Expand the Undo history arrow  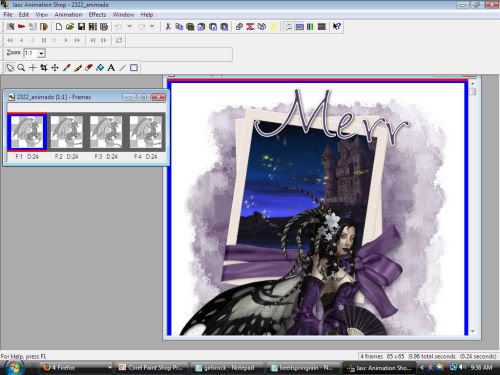click(x=129, y=27)
